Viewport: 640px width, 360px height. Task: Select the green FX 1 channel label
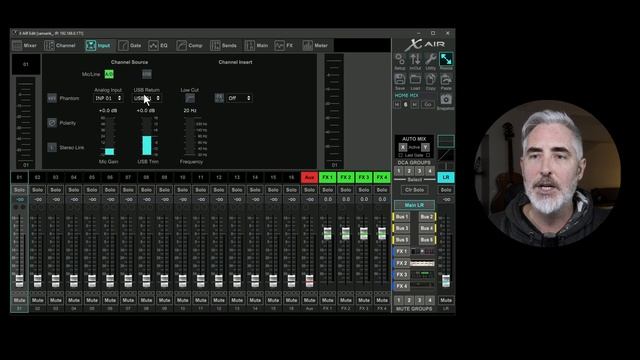pyautogui.click(x=327, y=177)
